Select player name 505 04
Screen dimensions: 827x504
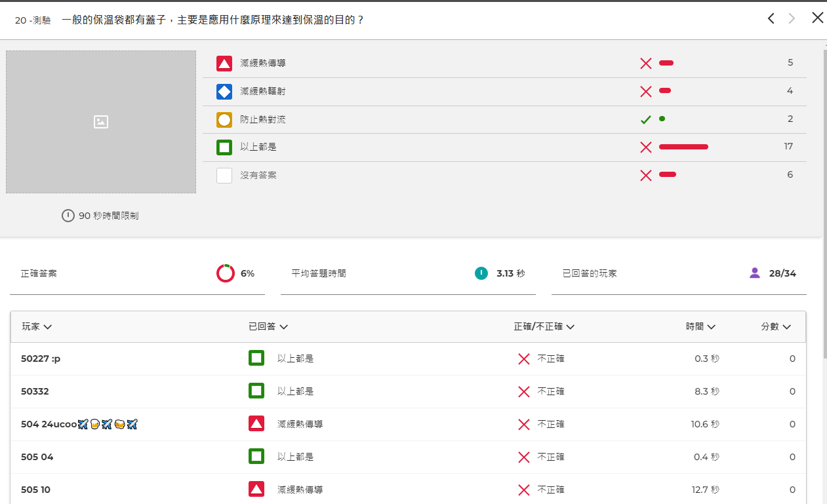pyautogui.click(x=37, y=457)
